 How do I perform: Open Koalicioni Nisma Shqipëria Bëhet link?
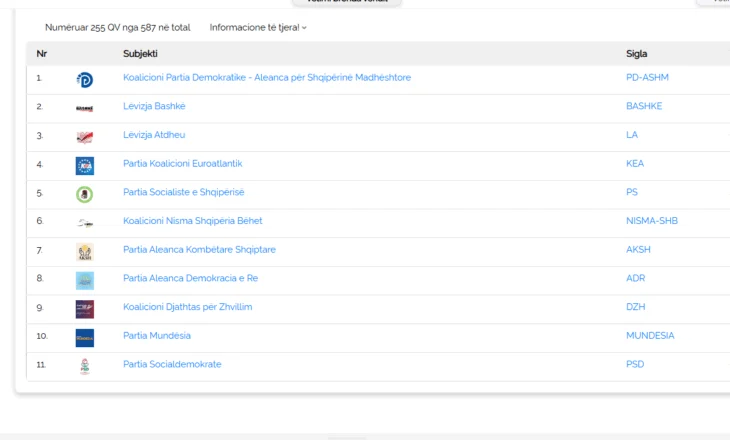click(x=193, y=221)
